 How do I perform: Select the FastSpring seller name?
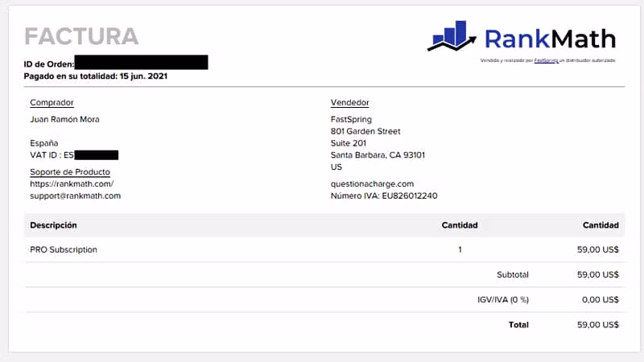coord(351,119)
